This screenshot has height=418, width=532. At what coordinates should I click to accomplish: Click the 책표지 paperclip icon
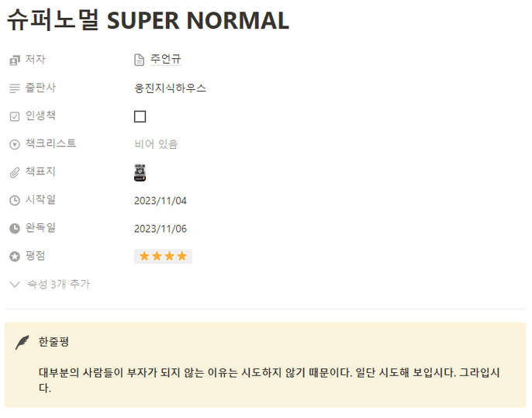(15, 173)
